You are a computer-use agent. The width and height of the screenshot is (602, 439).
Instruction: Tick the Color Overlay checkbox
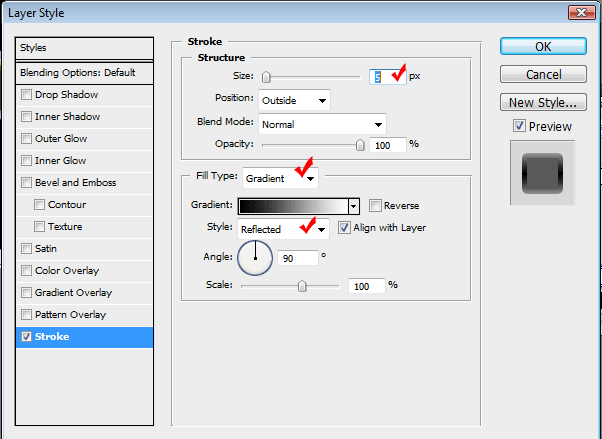[26, 270]
